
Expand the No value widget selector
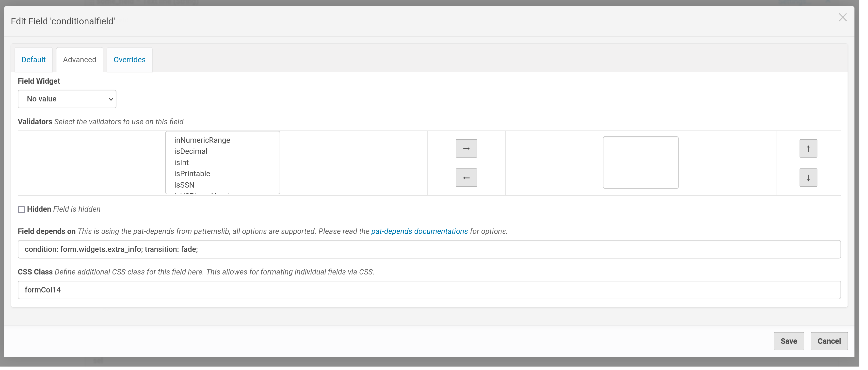(67, 99)
